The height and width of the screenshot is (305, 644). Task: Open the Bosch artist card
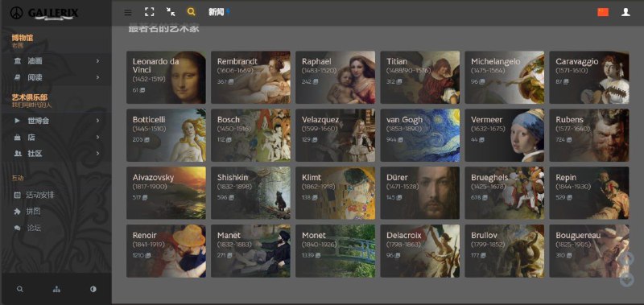[x=250, y=135]
